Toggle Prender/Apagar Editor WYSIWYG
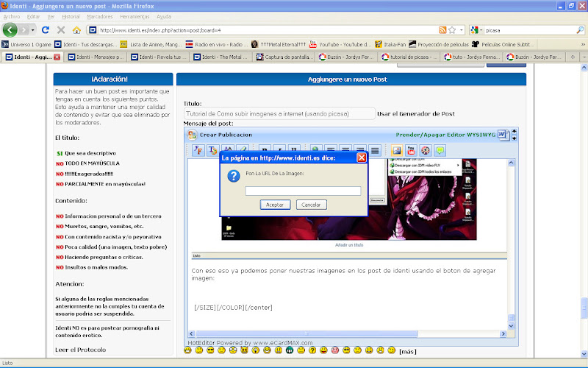 (x=445, y=135)
